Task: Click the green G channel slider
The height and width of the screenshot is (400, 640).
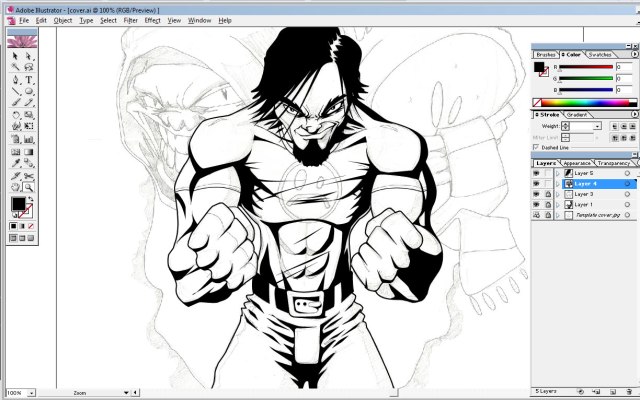Action: [x=586, y=78]
